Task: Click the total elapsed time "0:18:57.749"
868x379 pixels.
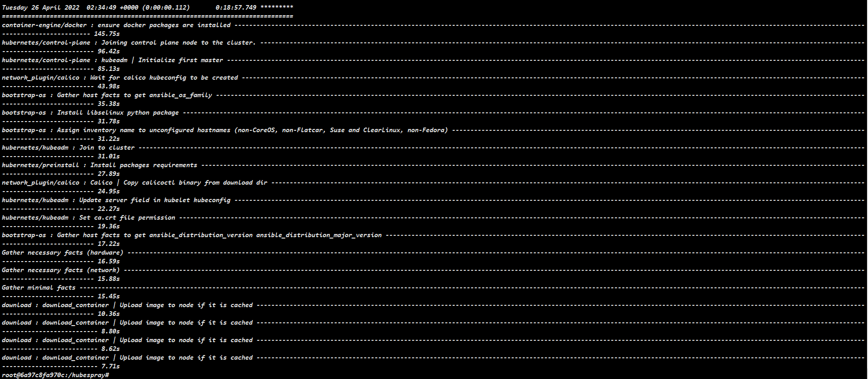Action: tap(236, 7)
